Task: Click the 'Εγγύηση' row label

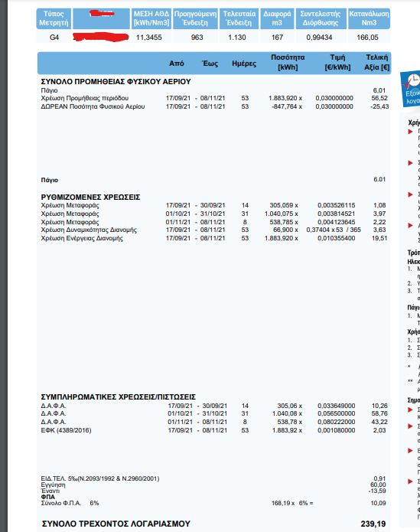Action: tap(54, 485)
